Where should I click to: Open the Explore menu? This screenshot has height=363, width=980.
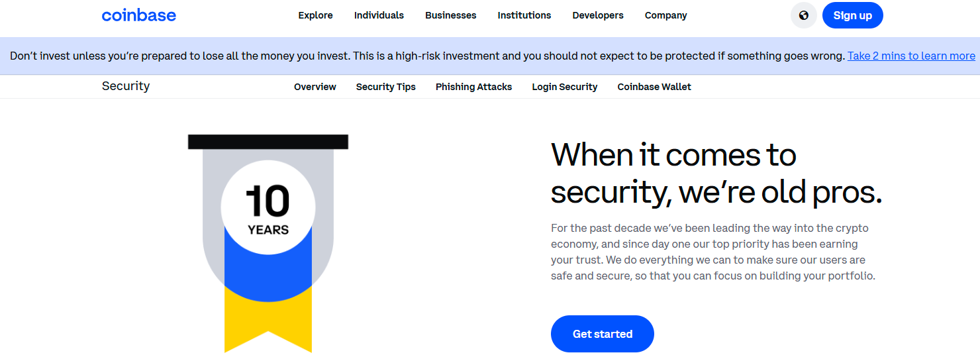[315, 15]
